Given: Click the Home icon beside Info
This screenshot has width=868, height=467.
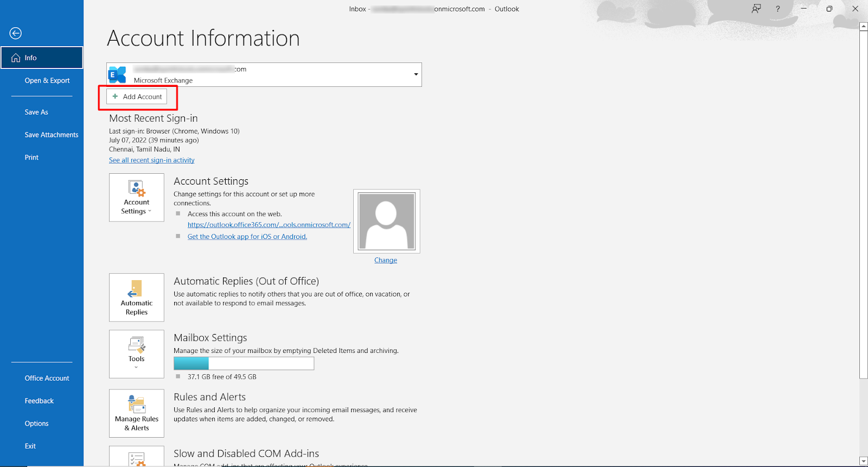Looking at the screenshot, I should (16, 58).
